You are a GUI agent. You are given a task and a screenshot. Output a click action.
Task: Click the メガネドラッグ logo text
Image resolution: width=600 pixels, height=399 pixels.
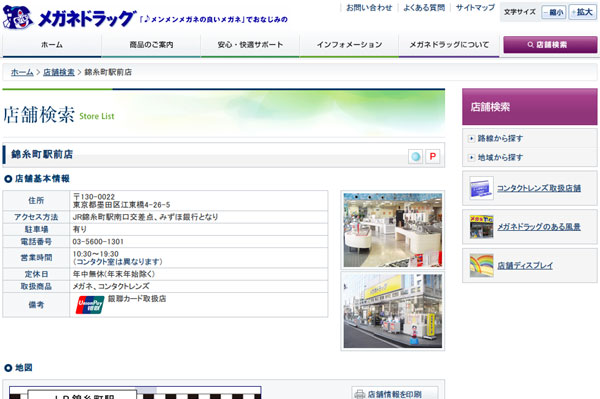click(87, 18)
